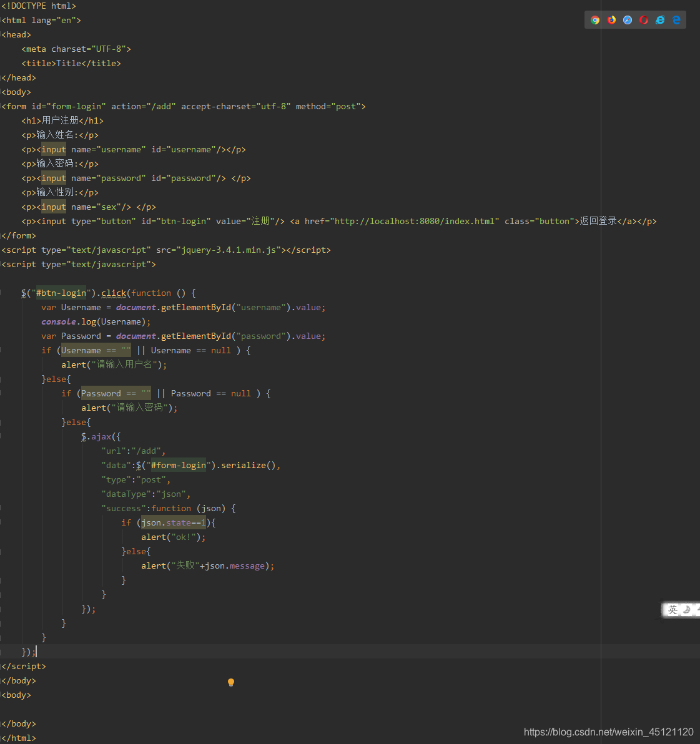Click the closing </head> tag

[19, 77]
